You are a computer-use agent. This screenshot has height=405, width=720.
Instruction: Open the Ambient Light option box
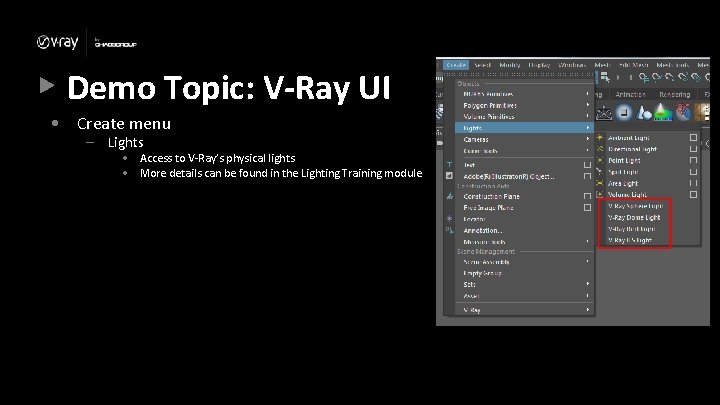coord(693,137)
